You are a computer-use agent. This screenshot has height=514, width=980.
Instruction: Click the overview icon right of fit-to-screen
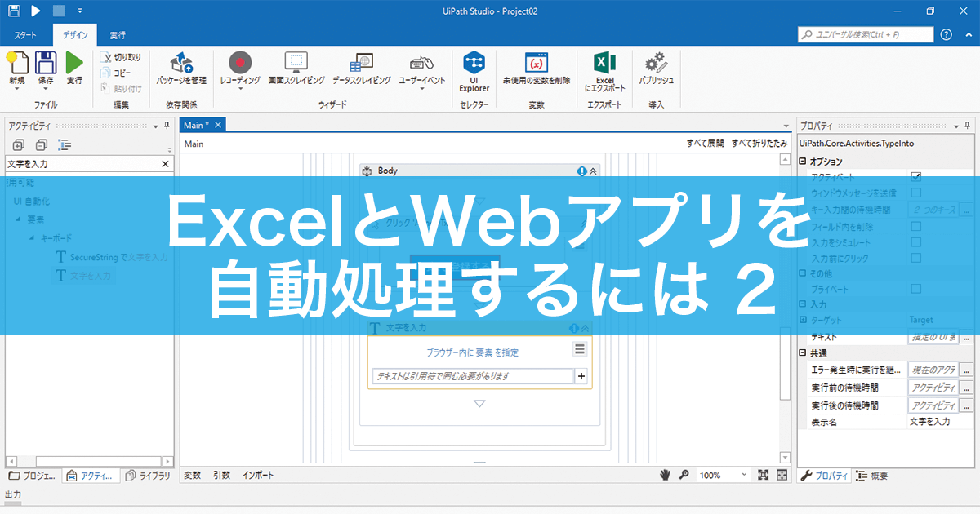782,475
